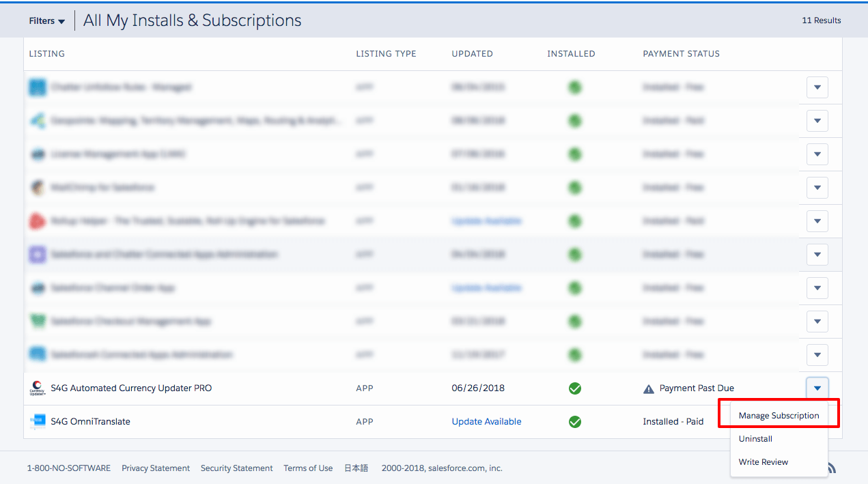
Task: Click the All My Installs & Subscriptions heading
Action: point(192,20)
